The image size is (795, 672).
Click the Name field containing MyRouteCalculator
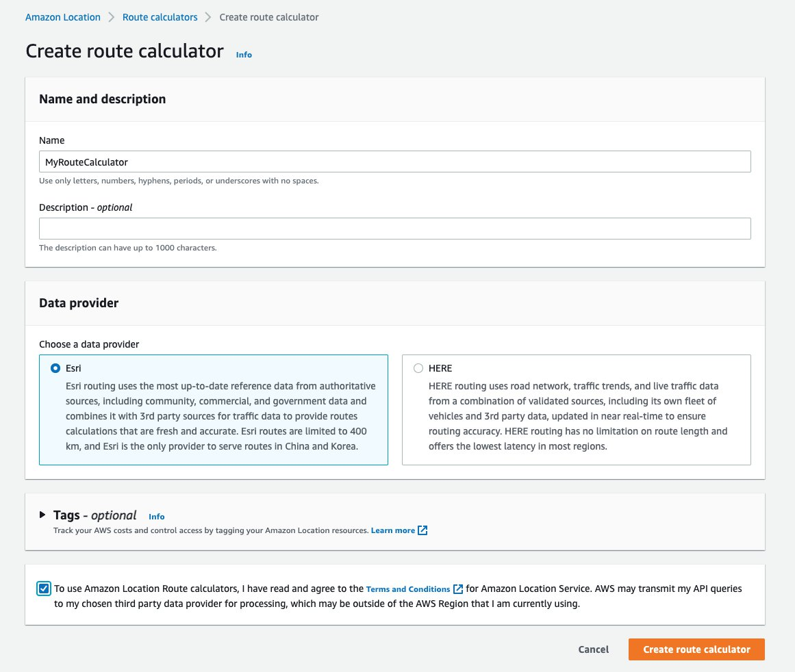(394, 161)
